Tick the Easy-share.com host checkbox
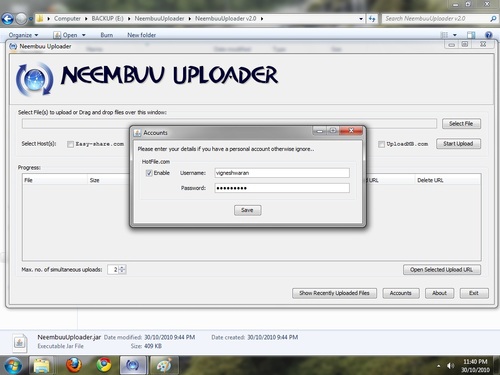 [70, 144]
